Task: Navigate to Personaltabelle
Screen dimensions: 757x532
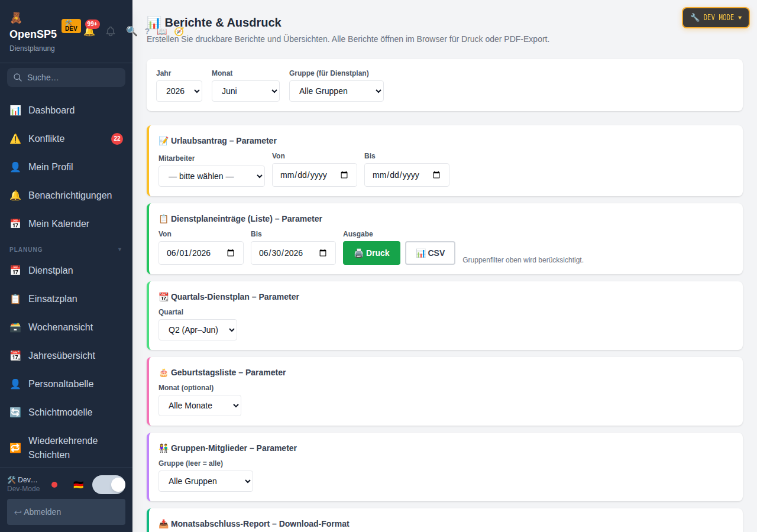Action: (x=66, y=384)
